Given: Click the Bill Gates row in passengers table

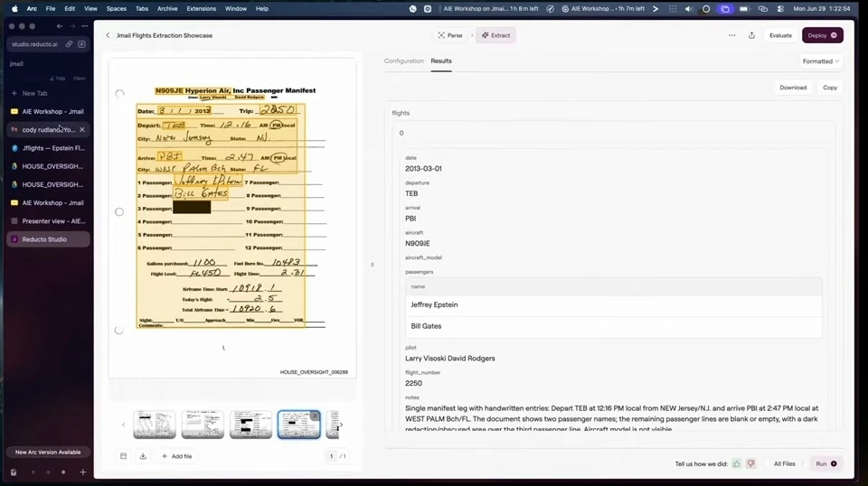Looking at the screenshot, I should click(613, 326).
